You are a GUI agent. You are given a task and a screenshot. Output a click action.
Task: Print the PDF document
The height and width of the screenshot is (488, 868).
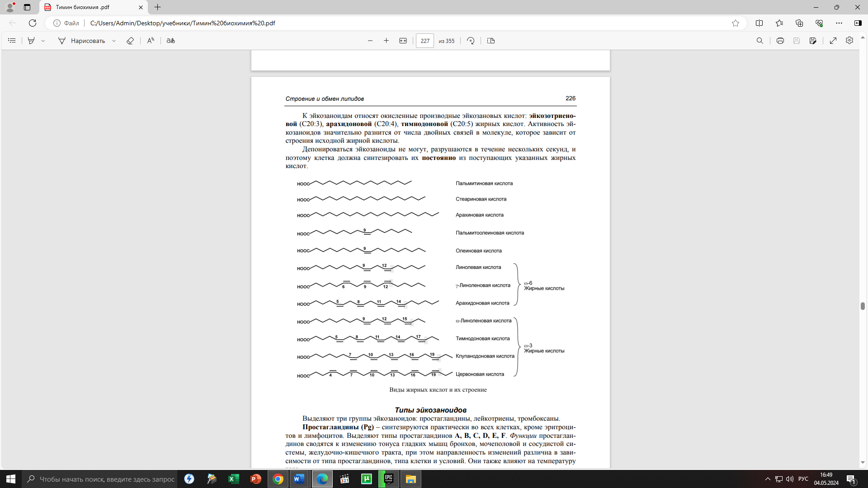coord(780,41)
